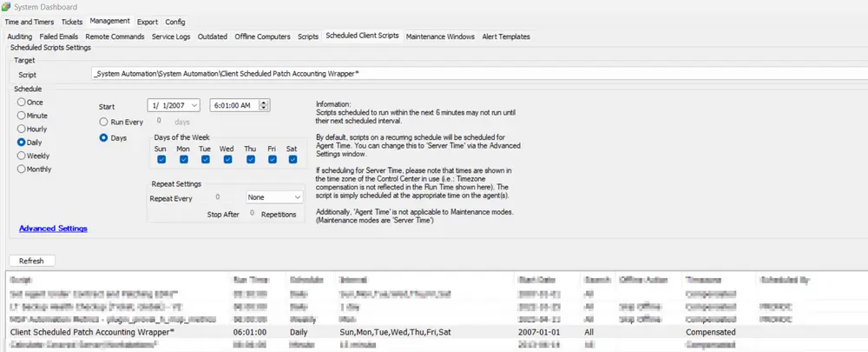Uncheck the Mon day checkbox
Image resolution: width=868 pixels, height=352 pixels.
[184, 160]
